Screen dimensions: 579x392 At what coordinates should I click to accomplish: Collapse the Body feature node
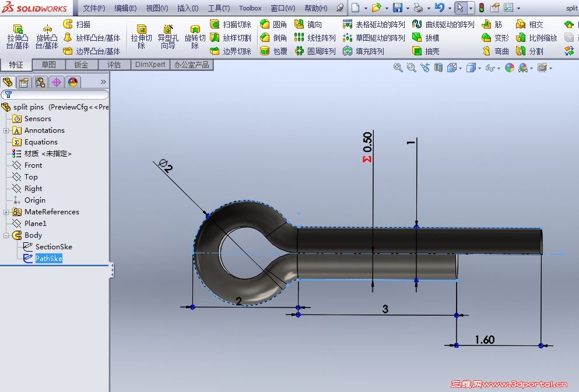click(x=6, y=235)
